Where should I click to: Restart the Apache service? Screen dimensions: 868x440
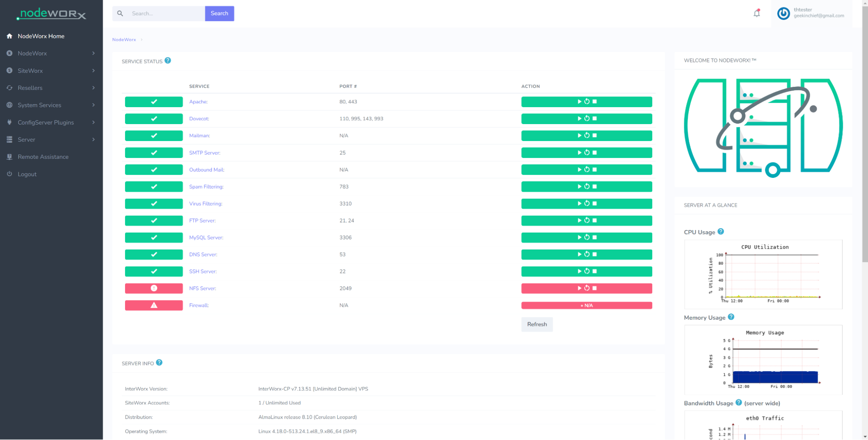[587, 102]
